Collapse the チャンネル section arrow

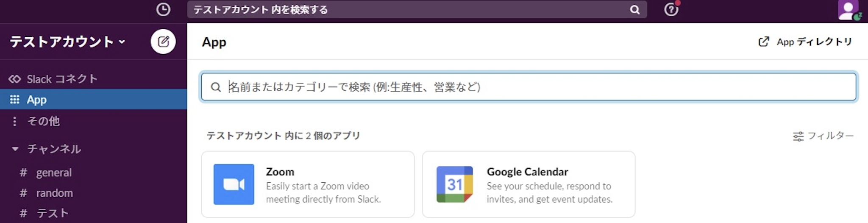click(x=15, y=149)
